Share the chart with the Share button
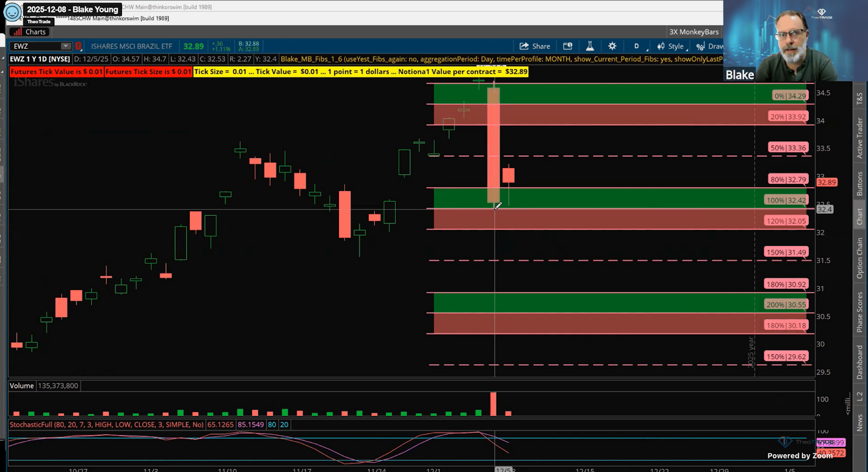Screen dimensions: 868x472 [x=535, y=47]
